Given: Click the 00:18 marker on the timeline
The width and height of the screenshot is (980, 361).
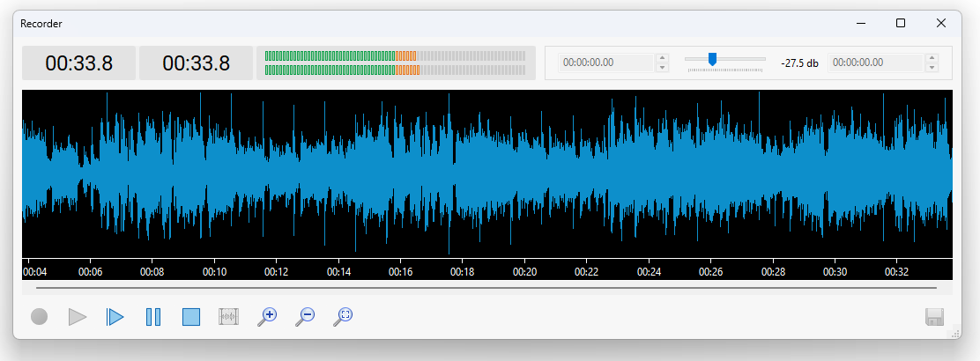Looking at the screenshot, I should [463, 272].
